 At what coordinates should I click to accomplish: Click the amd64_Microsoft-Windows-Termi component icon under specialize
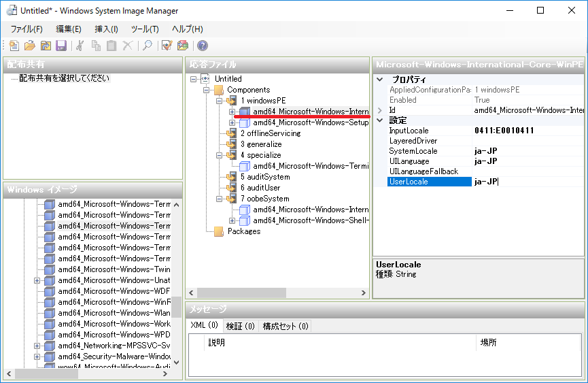(x=245, y=166)
